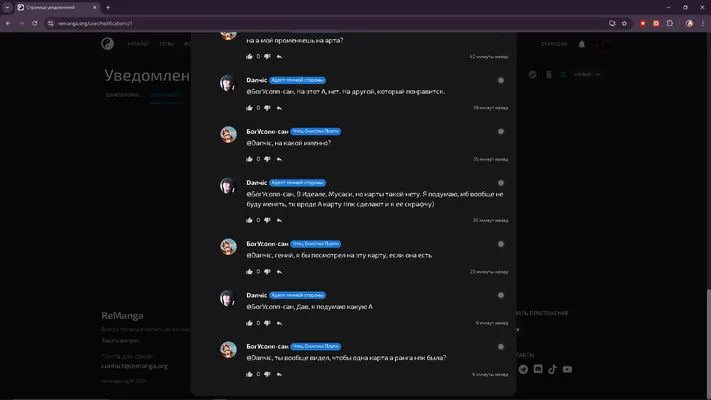Open the TikTok contact icon

(552, 369)
